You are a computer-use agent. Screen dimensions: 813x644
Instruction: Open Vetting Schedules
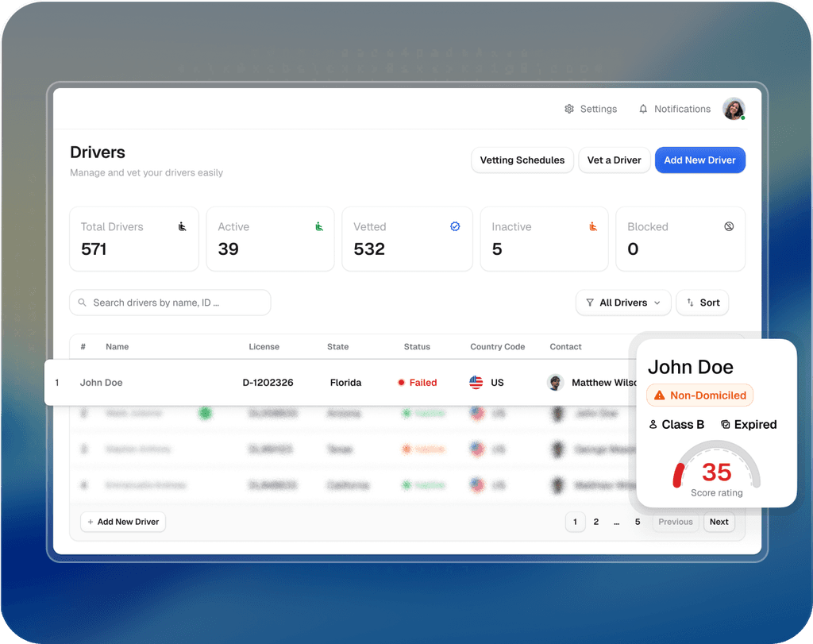(522, 160)
